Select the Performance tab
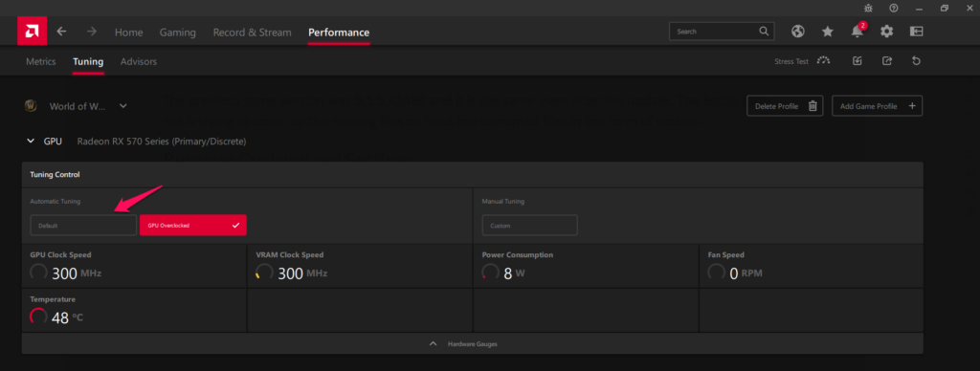The image size is (980, 371). (x=339, y=33)
